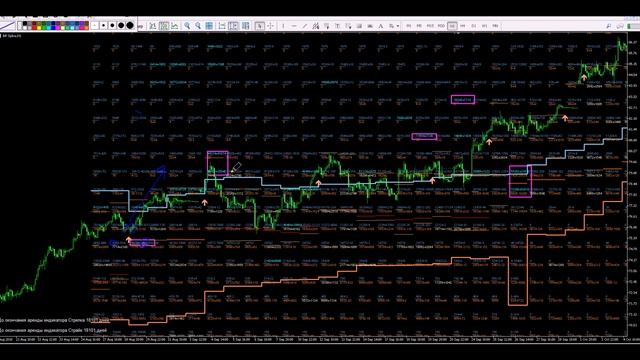Activate the standard cursor tool
The image size is (640, 360).
(259, 26)
